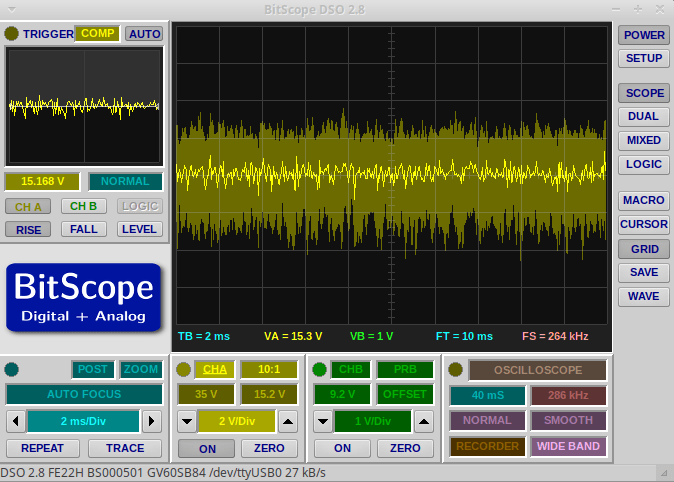Click the TRACE button
The width and height of the screenshot is (674, 482).
pos(125,448)
